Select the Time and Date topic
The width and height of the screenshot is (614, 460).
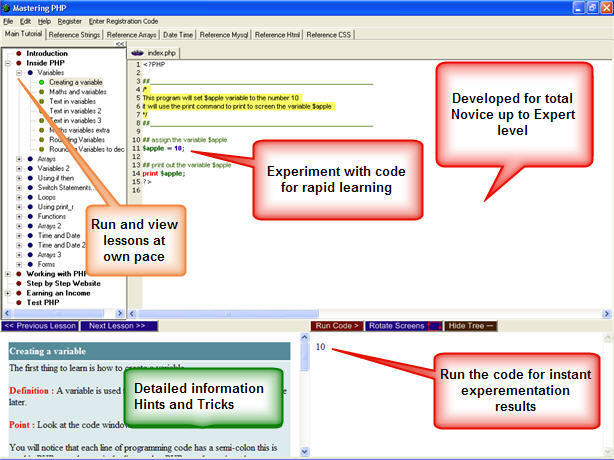point(59,236)
